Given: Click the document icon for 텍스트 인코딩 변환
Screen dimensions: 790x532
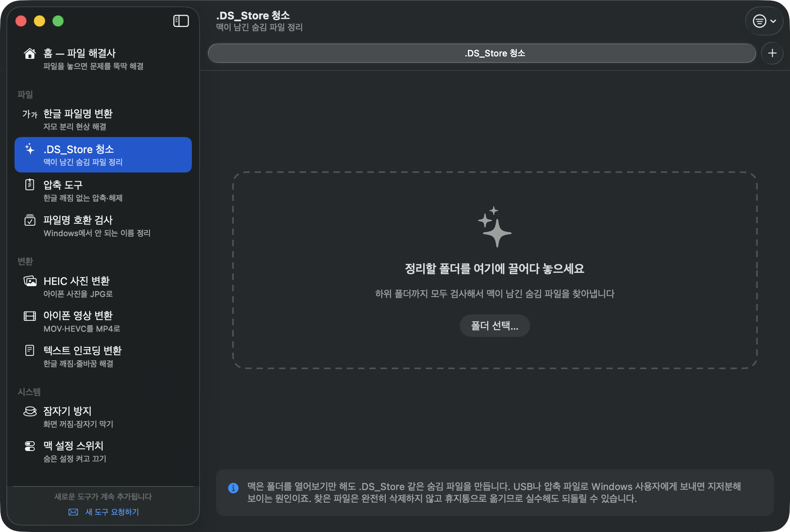Looking at the screenshot, I should (x=30, y=351).
